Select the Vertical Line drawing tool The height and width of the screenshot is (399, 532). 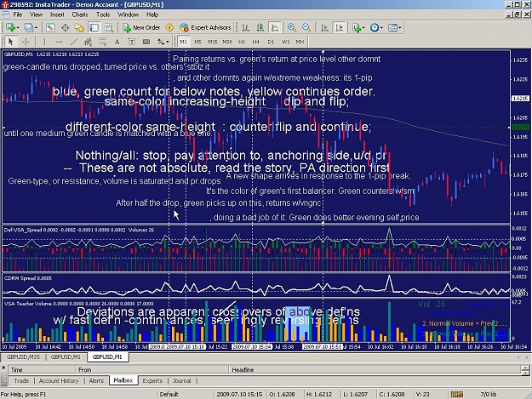click(44, 42)
